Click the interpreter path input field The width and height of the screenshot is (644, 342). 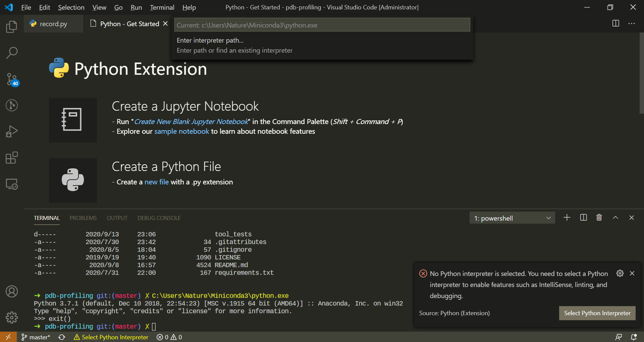(x=322, y=24)
